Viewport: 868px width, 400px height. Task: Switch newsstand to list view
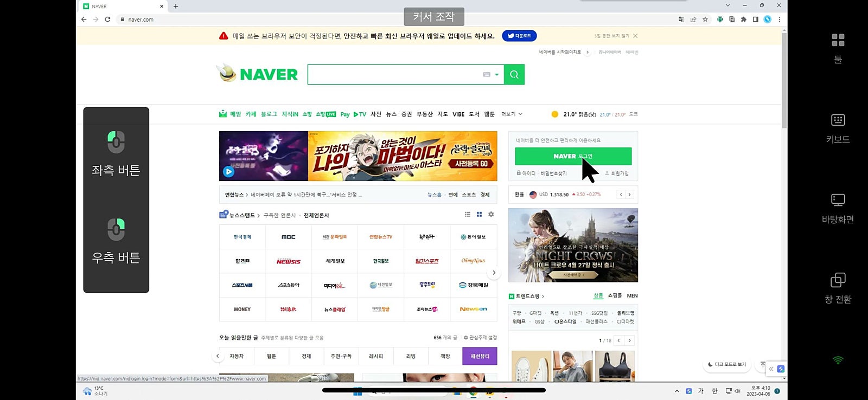(x=468, y=215)
